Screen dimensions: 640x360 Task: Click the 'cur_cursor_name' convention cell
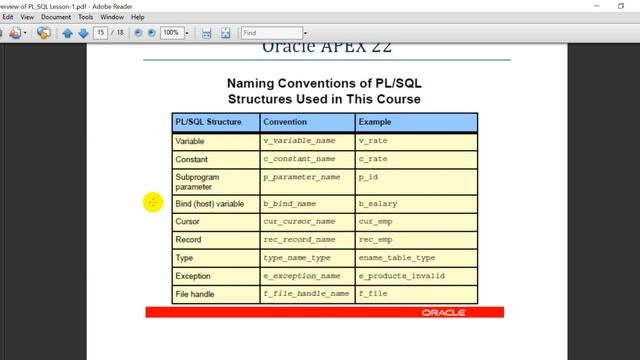[x=307, y=222]
